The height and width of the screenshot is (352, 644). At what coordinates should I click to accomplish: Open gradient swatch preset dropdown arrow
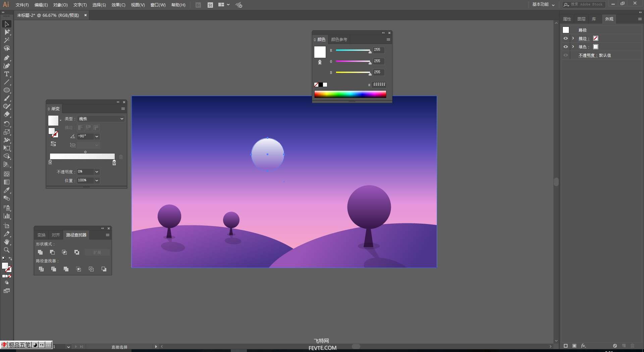[x=60, y=120]
